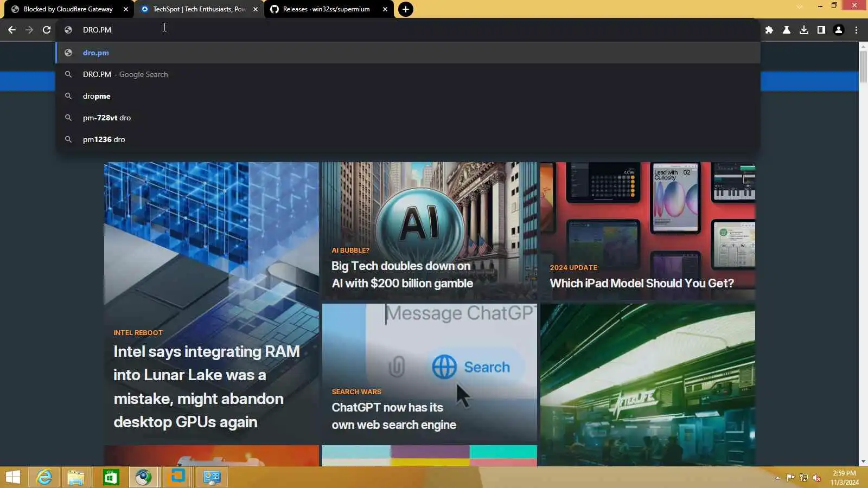Open the green neon storefront thumbnail
Image resolution: width=868 pixels, height=488 pixels.
click(648, 384)
